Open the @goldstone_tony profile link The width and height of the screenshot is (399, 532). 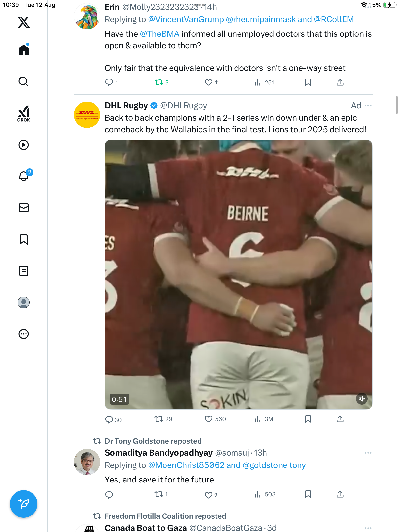[274, 465]
